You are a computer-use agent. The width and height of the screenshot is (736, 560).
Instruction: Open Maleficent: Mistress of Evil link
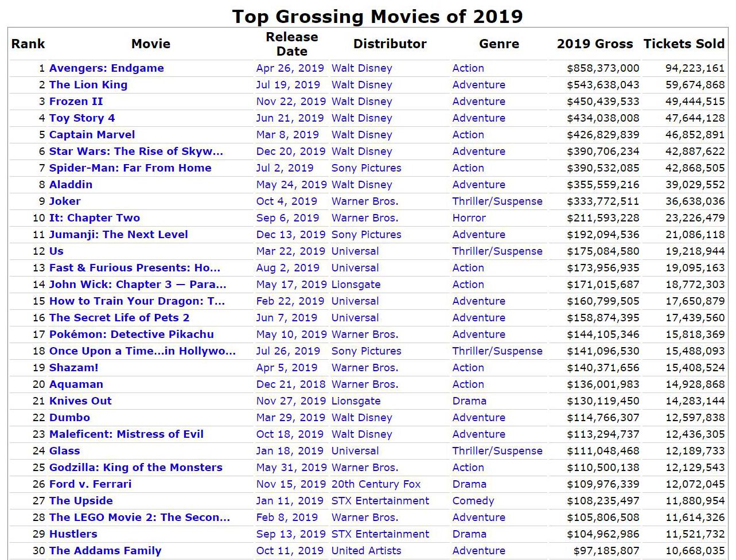126,434
